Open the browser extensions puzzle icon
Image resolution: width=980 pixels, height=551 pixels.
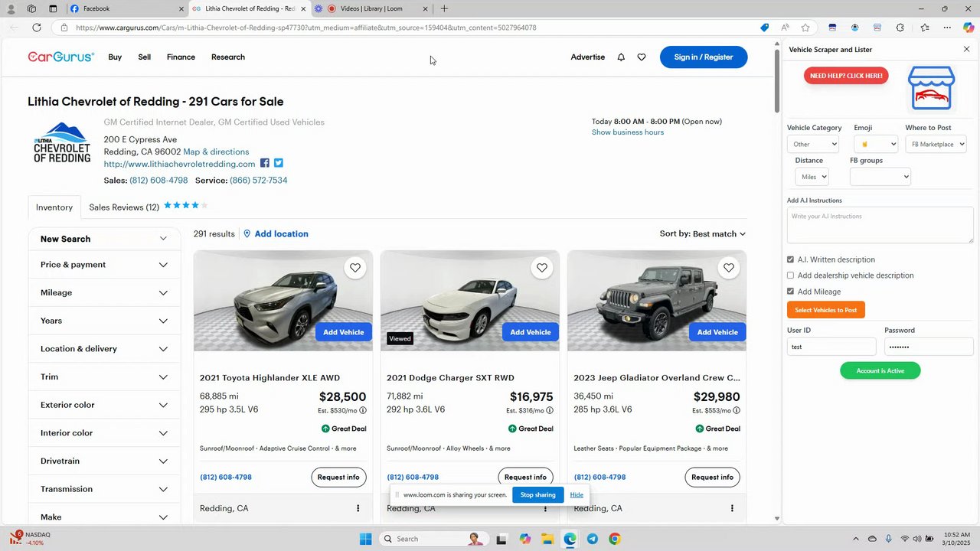(x=900, y=28)
